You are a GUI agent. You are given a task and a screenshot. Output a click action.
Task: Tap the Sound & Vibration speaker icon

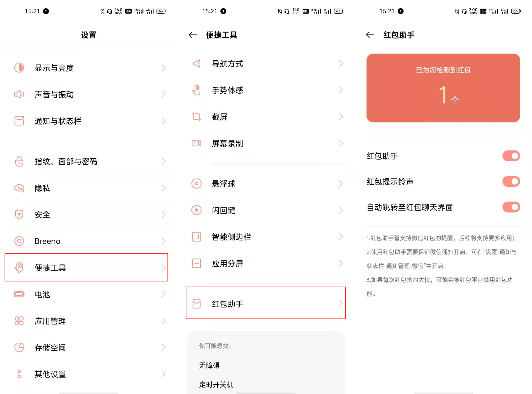click(19, 94)
